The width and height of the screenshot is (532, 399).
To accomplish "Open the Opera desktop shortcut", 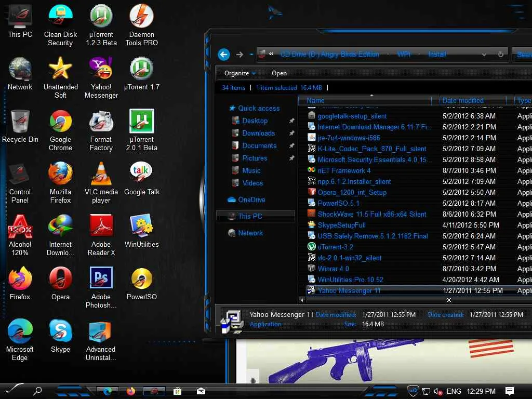I will click(60, 284).
